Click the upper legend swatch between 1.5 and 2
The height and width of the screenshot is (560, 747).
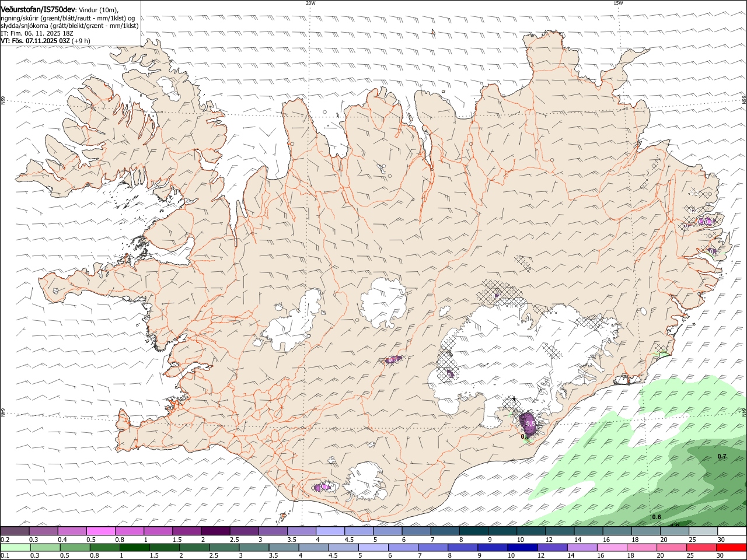pyautogui.click(x=187, y=531)
